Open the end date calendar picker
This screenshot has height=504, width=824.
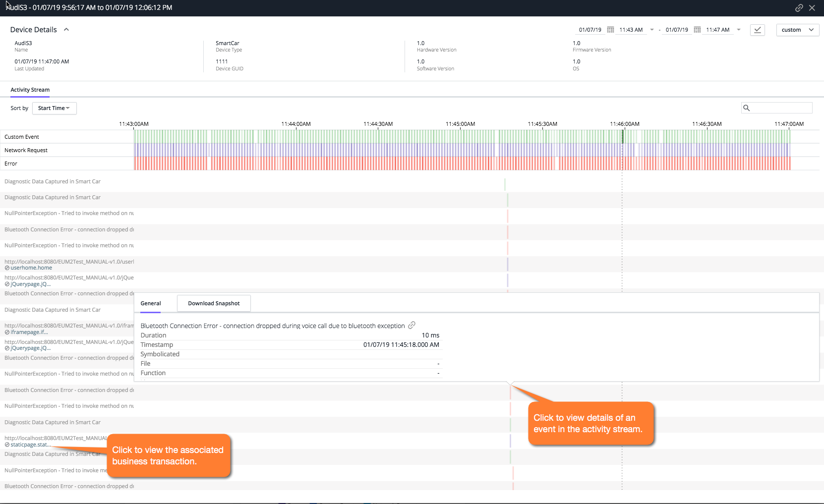[x=697, y=30]
